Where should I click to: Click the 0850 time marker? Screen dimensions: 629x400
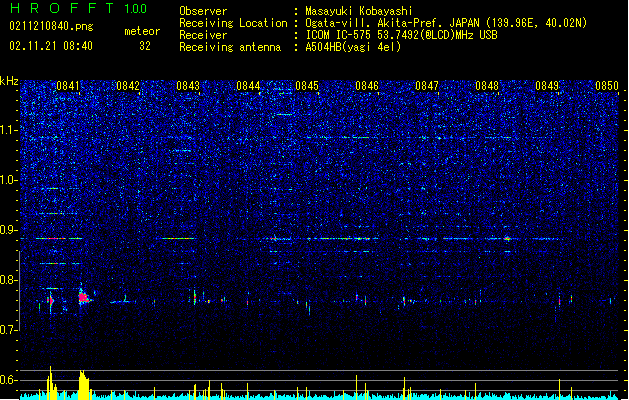point(607,86)
